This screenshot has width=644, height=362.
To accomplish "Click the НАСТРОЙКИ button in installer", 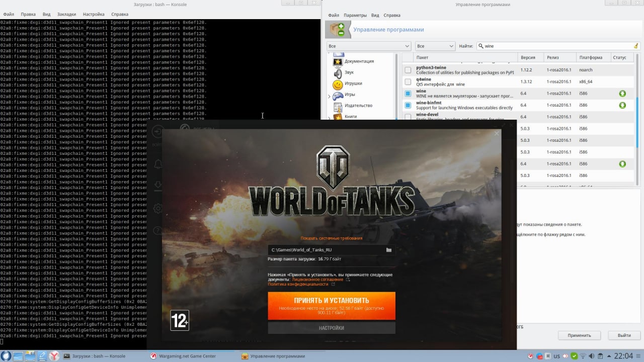I will tap(332, 328).
